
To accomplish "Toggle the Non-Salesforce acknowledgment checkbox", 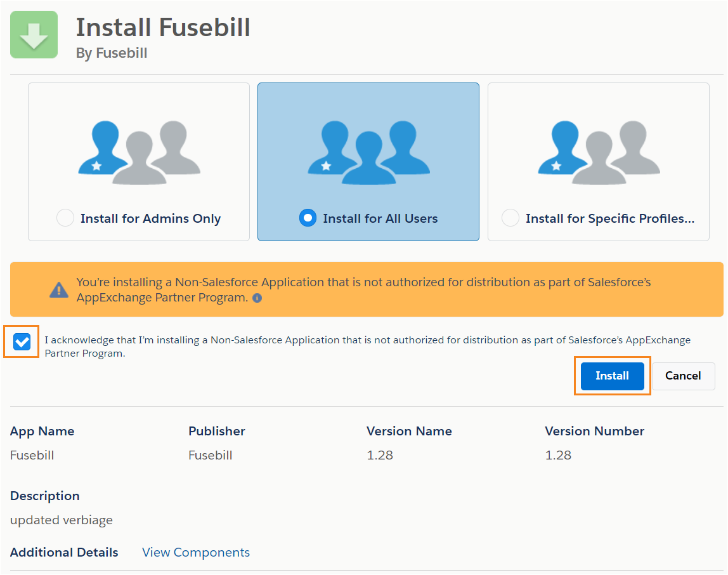I will (22, 341).
